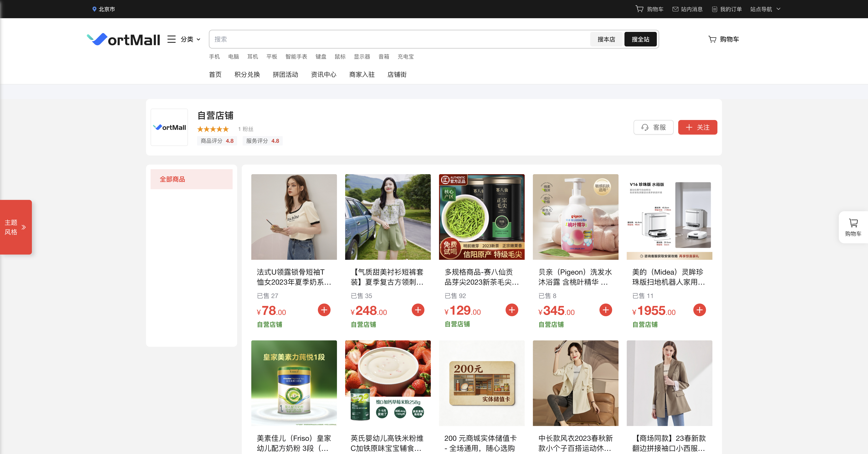Select the 鼠标 keyword link
This screenshot has height=454, width=868.
tap(340, 57)
